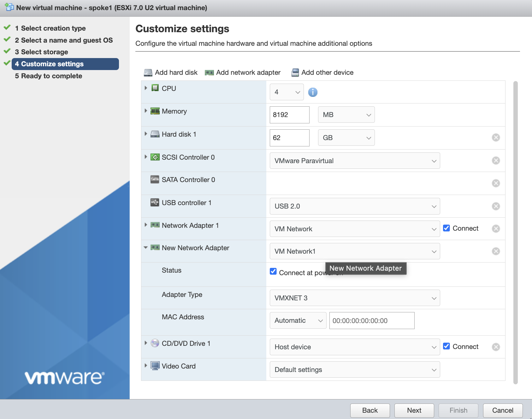Open the VM Network1 dropdown
This screenshot has height=419, width=532.
point(355,251)
